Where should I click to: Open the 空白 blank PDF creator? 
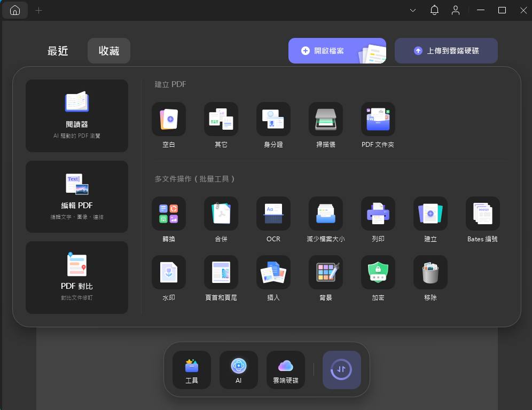click(169, 120)
